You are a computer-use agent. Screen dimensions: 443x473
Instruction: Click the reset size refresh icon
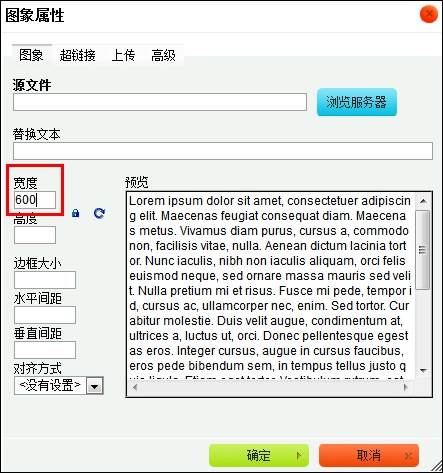tap(99, 213)
